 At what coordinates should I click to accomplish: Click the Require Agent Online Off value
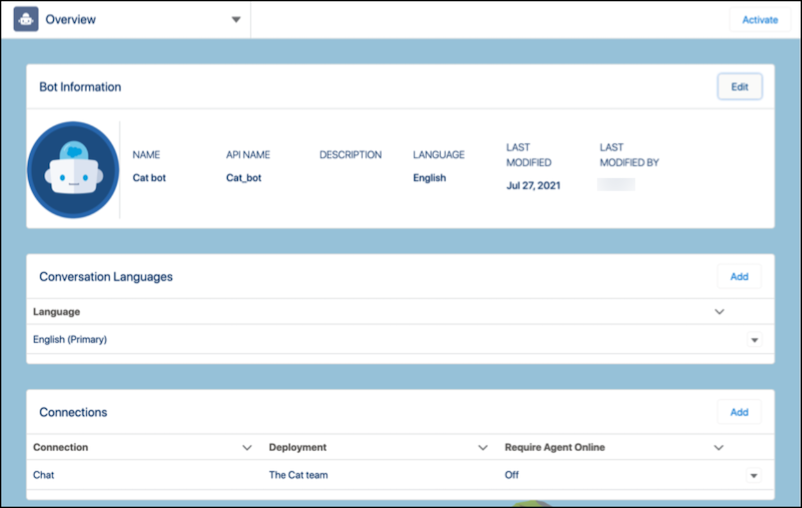click(x=512, y=475)
